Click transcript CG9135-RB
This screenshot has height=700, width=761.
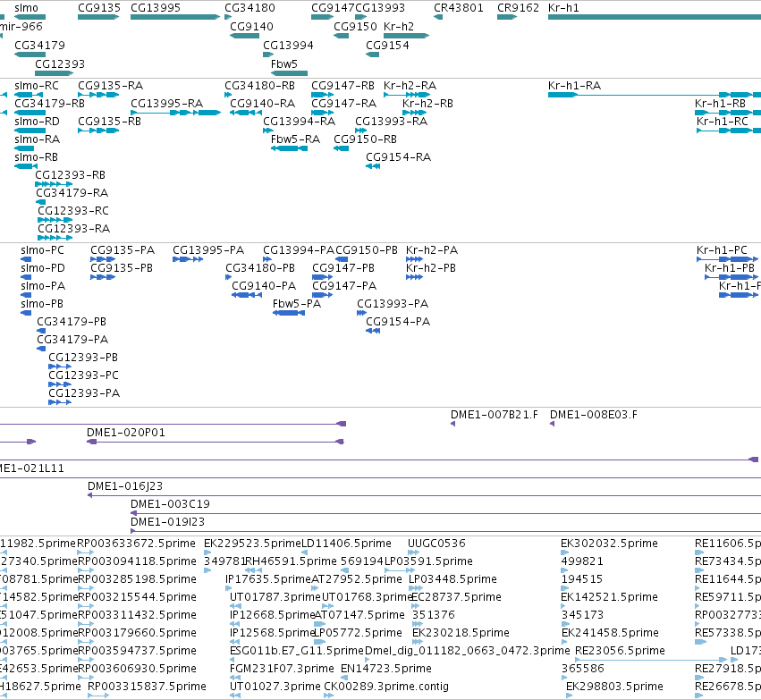[109, 122]
